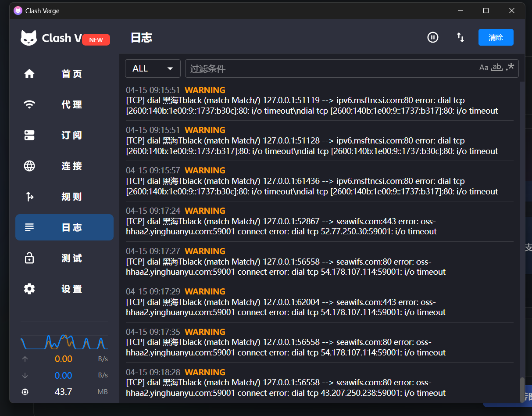Viewport: 532px width, 416px height.
Task: Click the rules fork-arrow icon
Action: click(x=29, y=197)
